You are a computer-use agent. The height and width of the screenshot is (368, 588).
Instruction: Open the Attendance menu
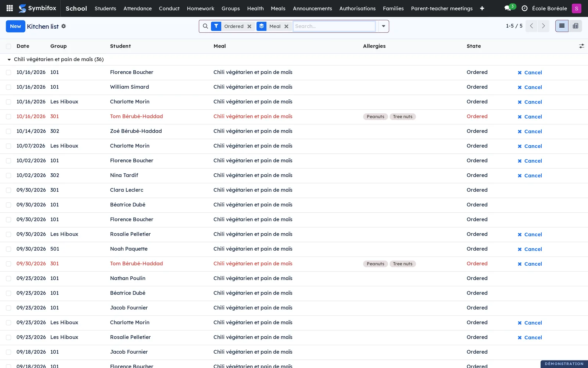[x=137, y=8]
